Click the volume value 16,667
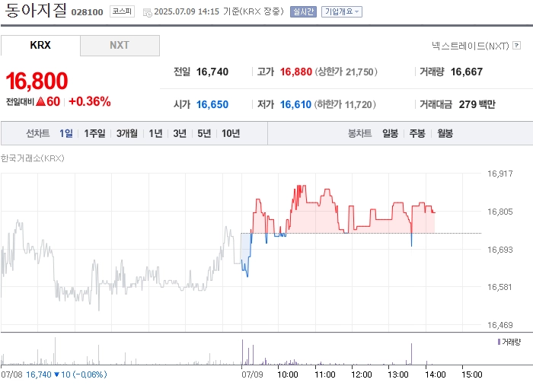This screenshot has height=392, width=533. click(466, 72)
